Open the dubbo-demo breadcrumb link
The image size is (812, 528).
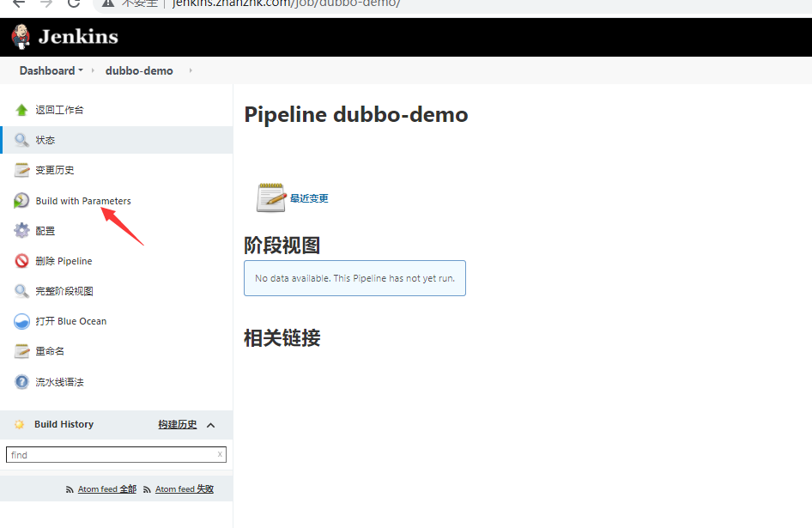[x=139, y=70]
